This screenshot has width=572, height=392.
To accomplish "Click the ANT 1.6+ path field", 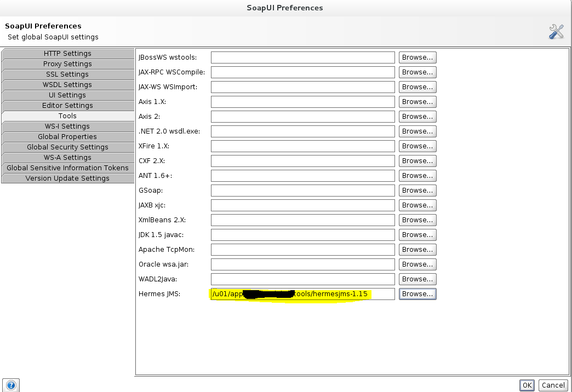I will [303, 175].
